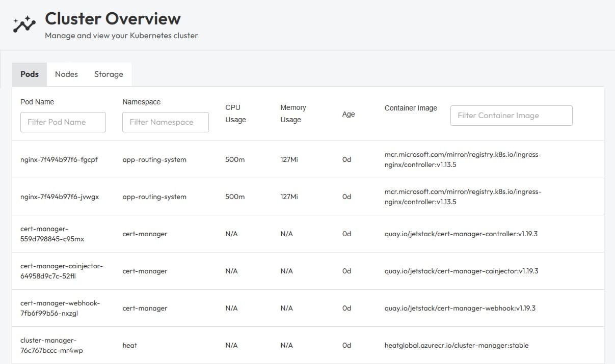Click the Cluster Overview chart icon
Screen dimensions: 615x364
(x=24, y=24)
